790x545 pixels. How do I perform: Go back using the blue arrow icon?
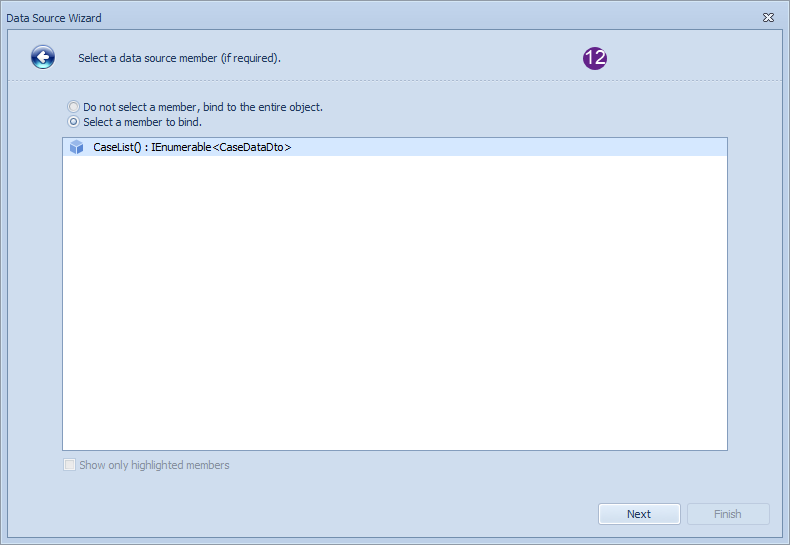click(43, 57)
